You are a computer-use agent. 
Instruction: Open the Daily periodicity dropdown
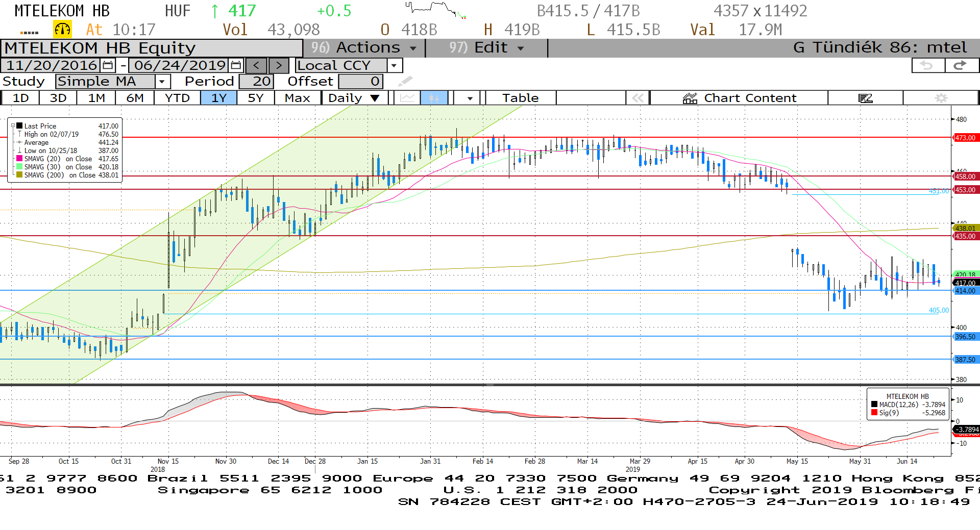355,98
